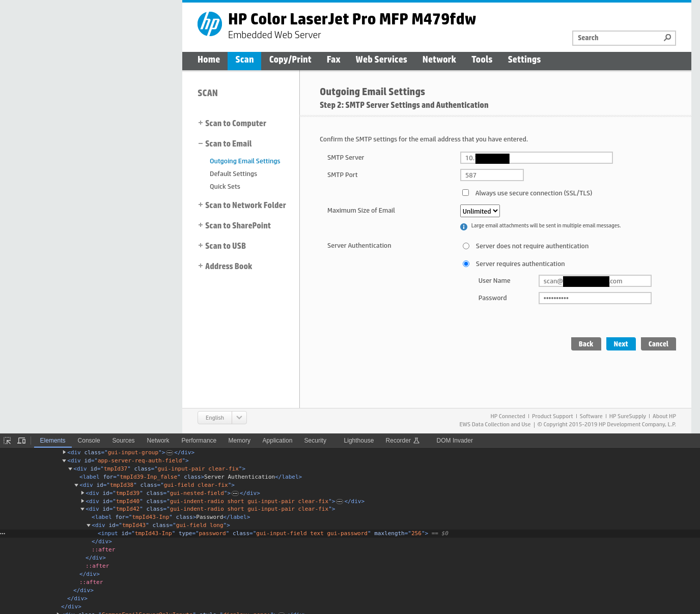Open Default Settings link

coord(233,173)
